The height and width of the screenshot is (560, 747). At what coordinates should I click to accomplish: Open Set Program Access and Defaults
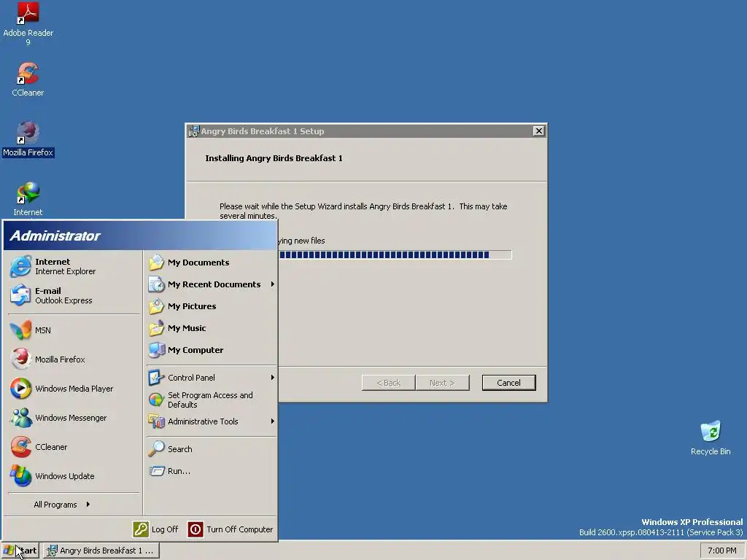pos(211,400)
